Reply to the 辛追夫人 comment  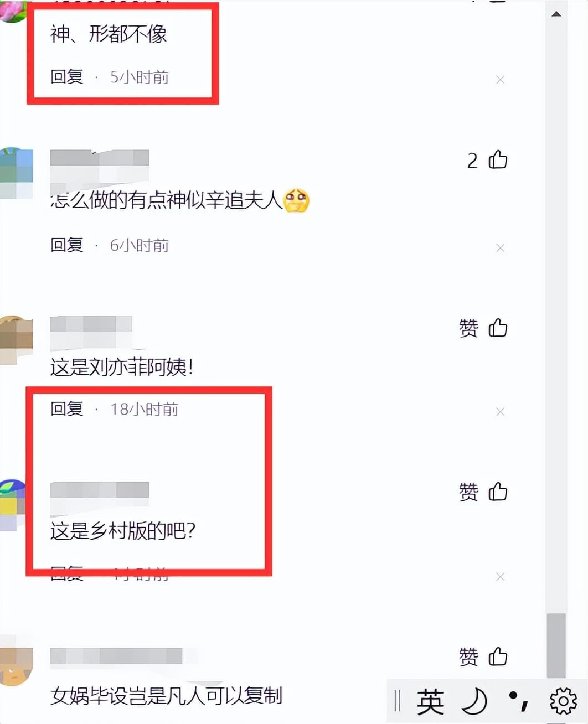[67, 245]
